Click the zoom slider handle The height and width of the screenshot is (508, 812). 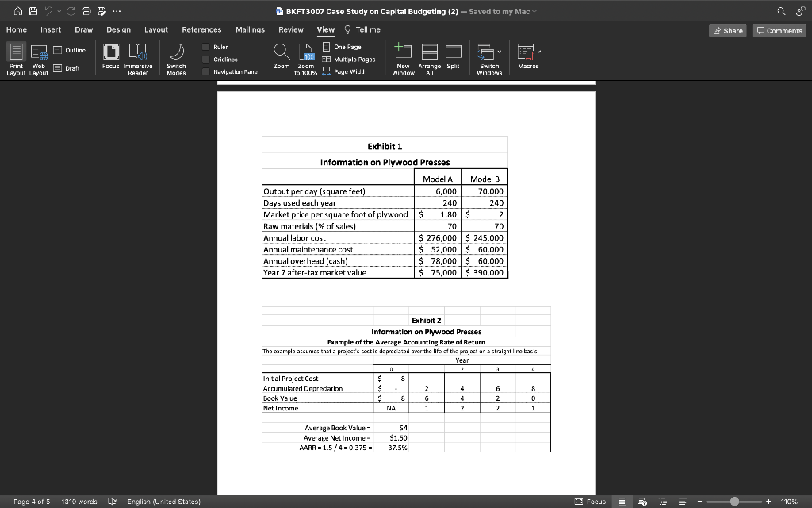click(734, 502)
